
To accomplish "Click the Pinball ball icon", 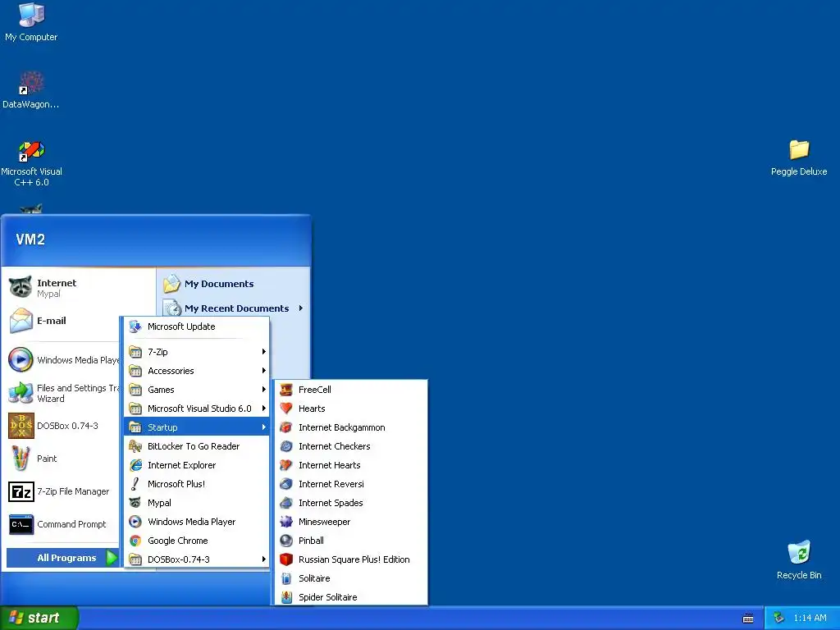I will (286, 541).
